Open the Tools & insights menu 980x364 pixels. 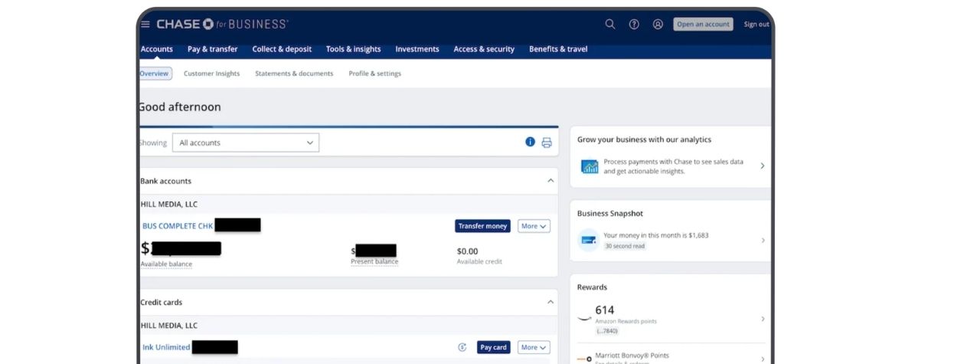point(354,49)
